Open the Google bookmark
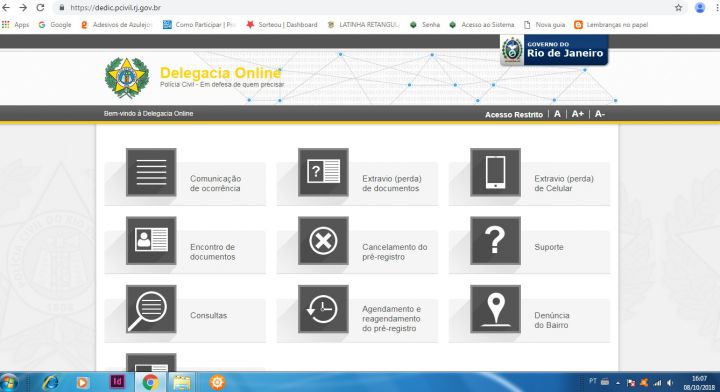This screenshot has width=720, height=392. coord(55,25)
